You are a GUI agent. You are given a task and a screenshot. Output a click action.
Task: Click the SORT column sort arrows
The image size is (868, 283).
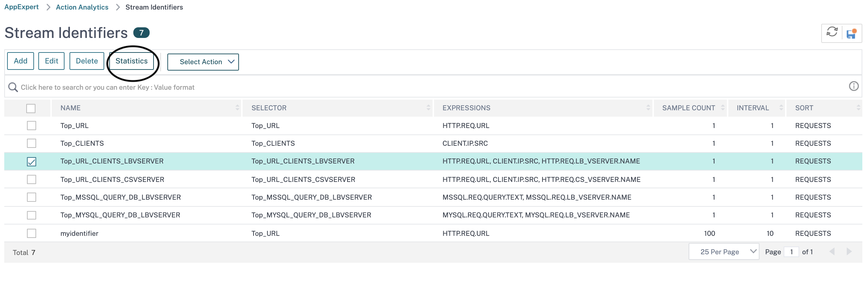pyautogui.click(x=858, y=108)
